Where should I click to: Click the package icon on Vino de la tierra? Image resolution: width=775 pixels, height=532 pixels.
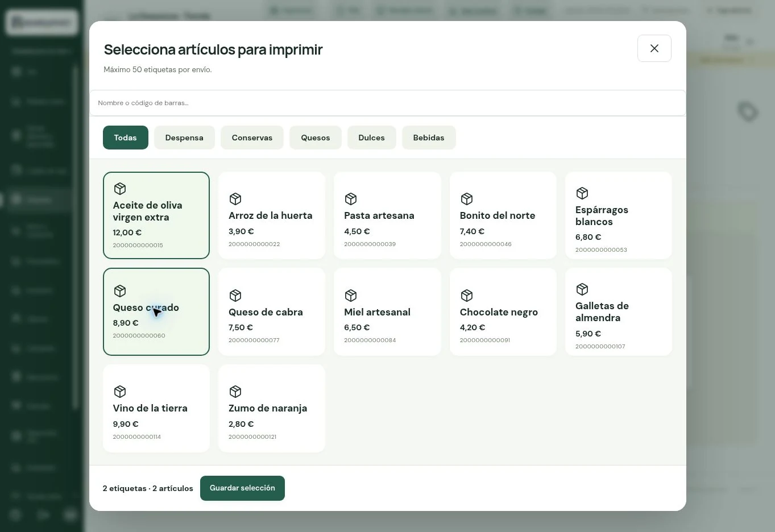[120, 392]
